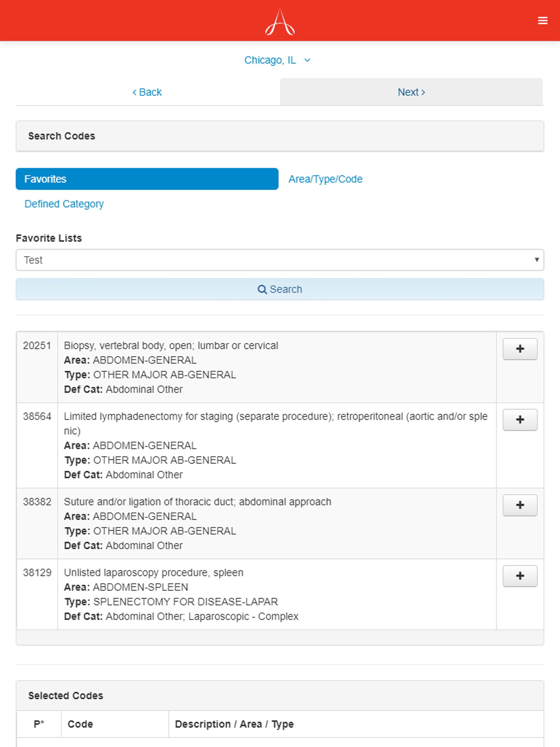This screenshot has height=747, width=560.
Task: Add code 38382 via its plus button
Action: [x=520, y=505]
